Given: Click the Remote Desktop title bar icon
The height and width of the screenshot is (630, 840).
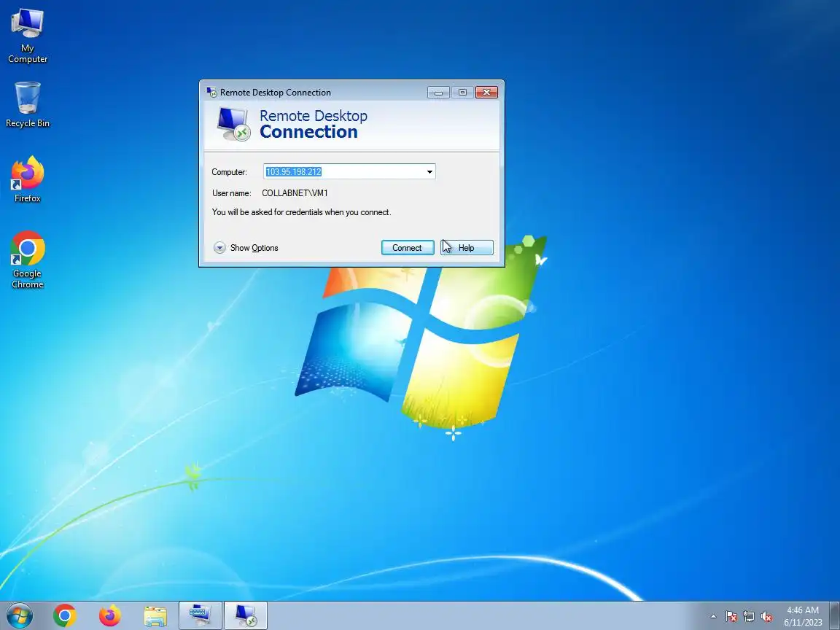Looking at the screenshot, I should 211,92.
